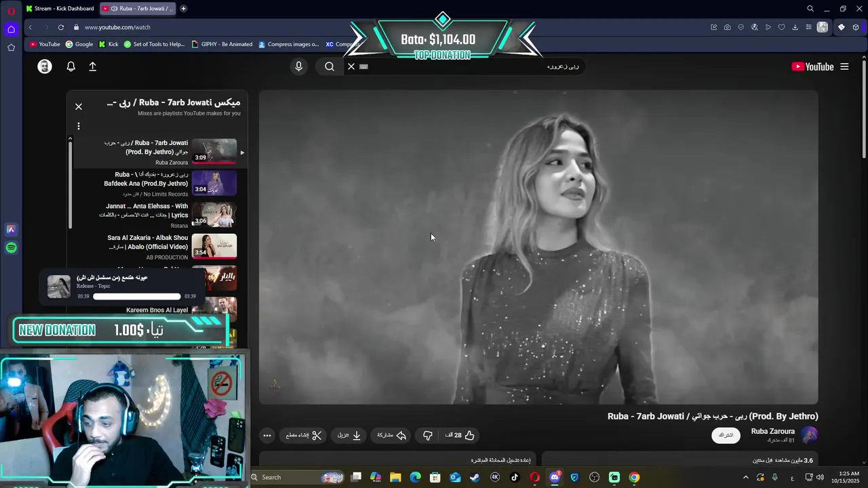Go to YouTube home via logo
The width and height of the screenshot is (868, 488).
[x=812, y=66]
